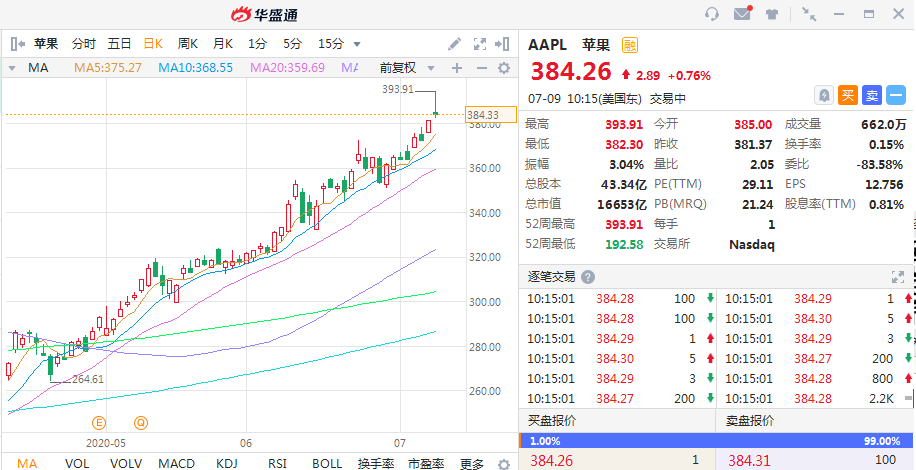Click the 融 margin badge icon
Viewport: 916px width, 470px height.
pyautogui.click(x=629, y=45)
